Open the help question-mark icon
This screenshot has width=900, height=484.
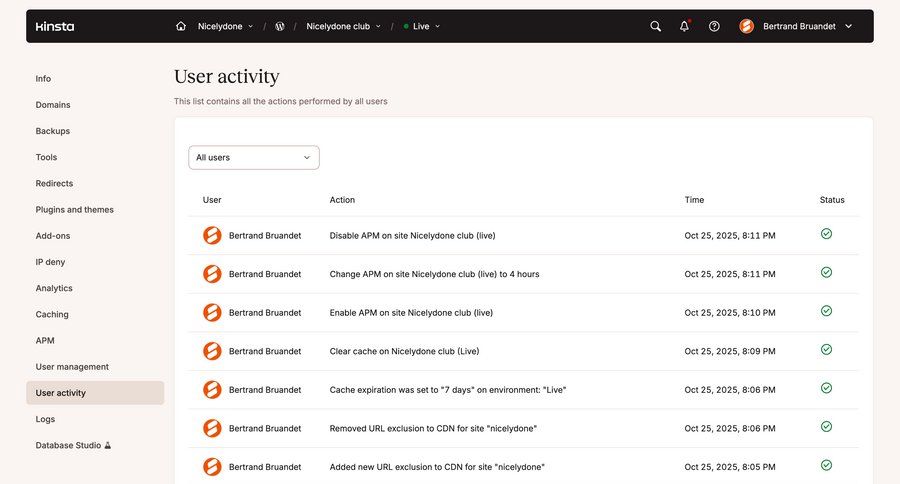(714, 26)
